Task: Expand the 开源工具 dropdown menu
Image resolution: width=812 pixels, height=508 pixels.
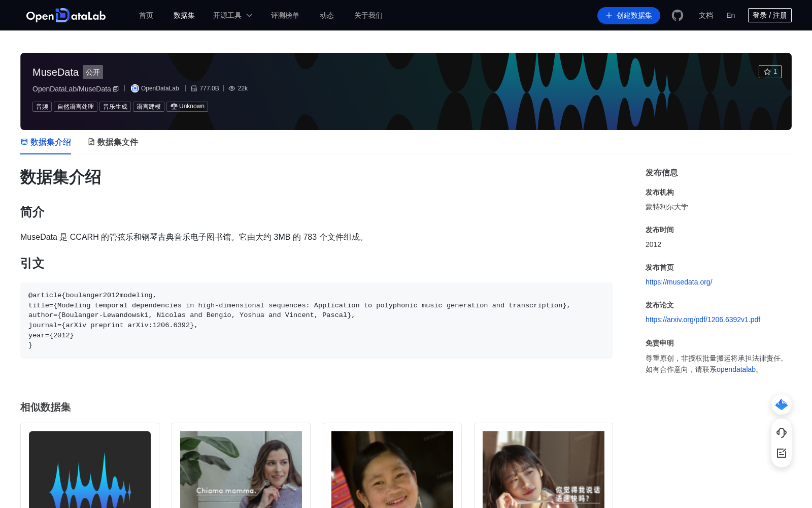Action: click(x=233, y=15)
